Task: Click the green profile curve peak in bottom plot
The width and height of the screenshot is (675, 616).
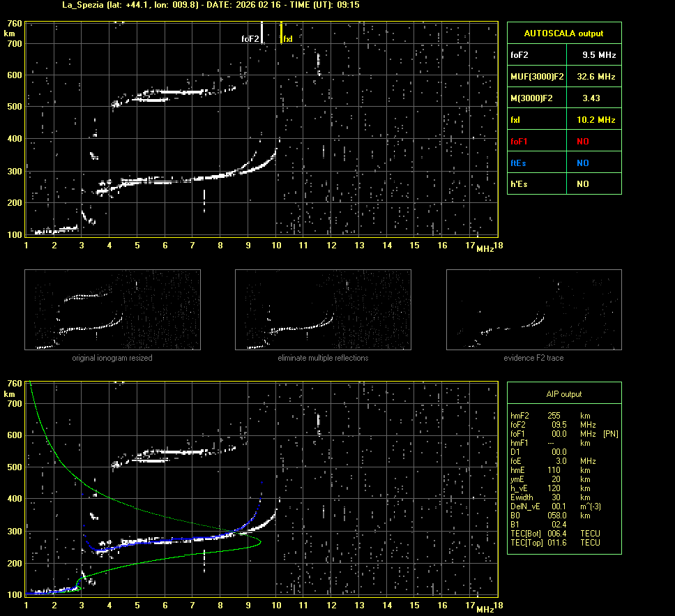Action: 261,541
